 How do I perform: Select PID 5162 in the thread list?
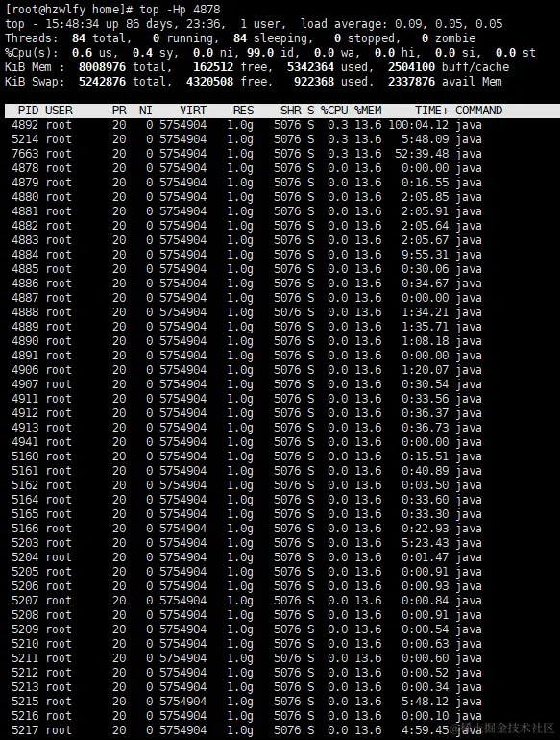[25, 485]
